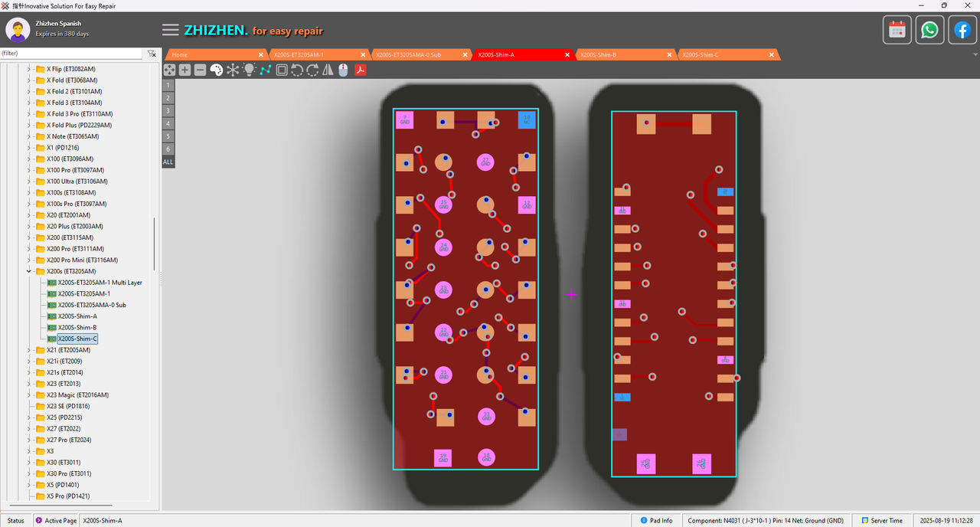Expand the X21 (ET2005AM) folder
Image resolution: width=980 pixels, height=527 pixels.
29,350
